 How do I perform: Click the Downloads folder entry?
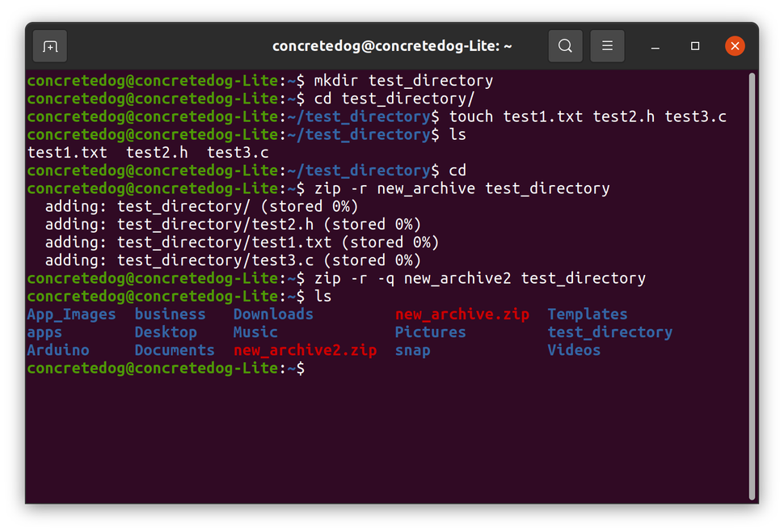273,314
